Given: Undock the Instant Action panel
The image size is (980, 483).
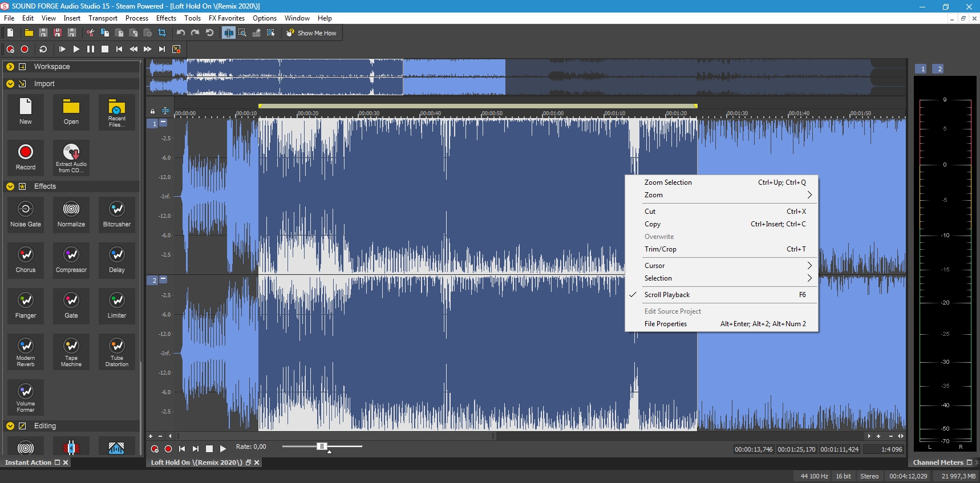Looking at the screenshot, I should tap(57, 462).
